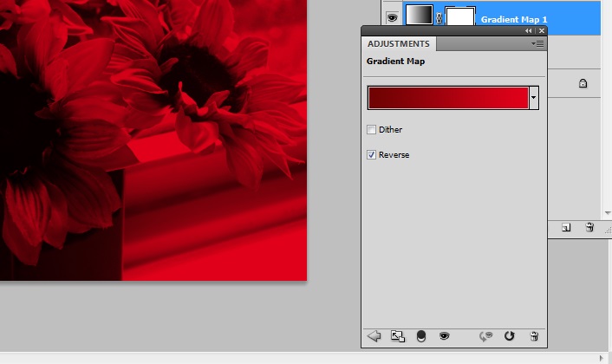Open the gradient picker dropdown arrow
This screenshot has width=612, height=364.
pos(534,98)
